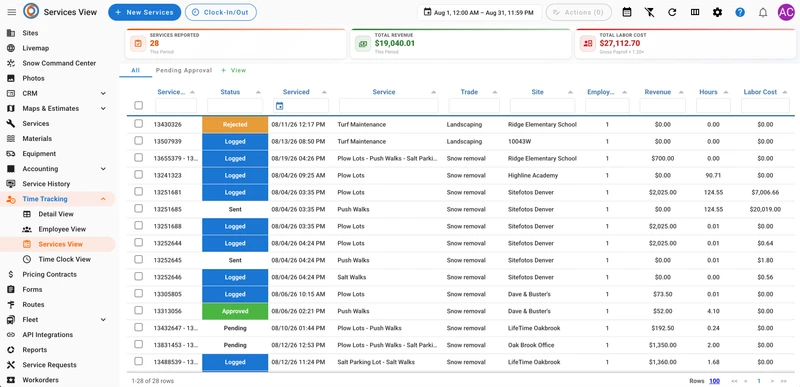Expand Maps & Estimates section
Viewport: 800px width, 387px height.
(x=103, y=109)
